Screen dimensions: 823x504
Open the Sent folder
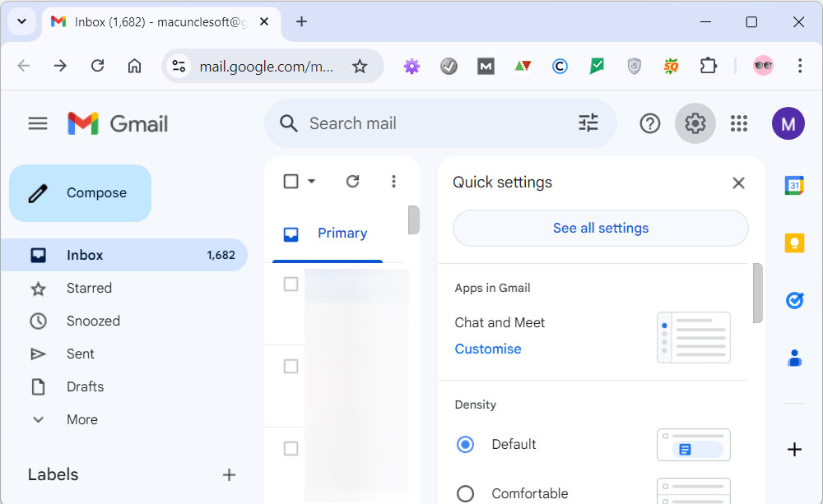(x=78, y=354)
